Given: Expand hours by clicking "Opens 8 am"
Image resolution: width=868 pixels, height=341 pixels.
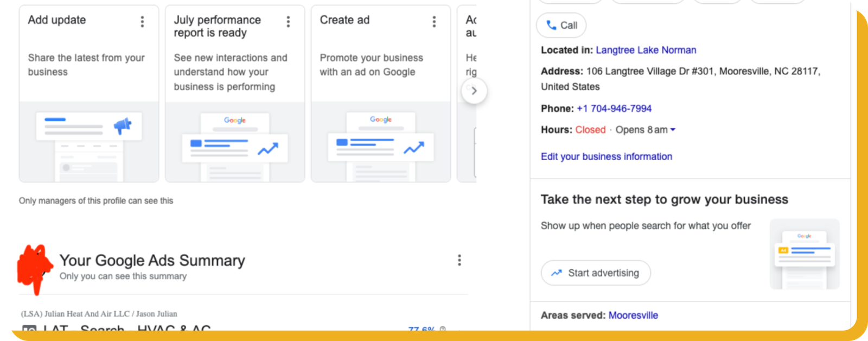Looking at the screenshot, I should coord(641,130).
